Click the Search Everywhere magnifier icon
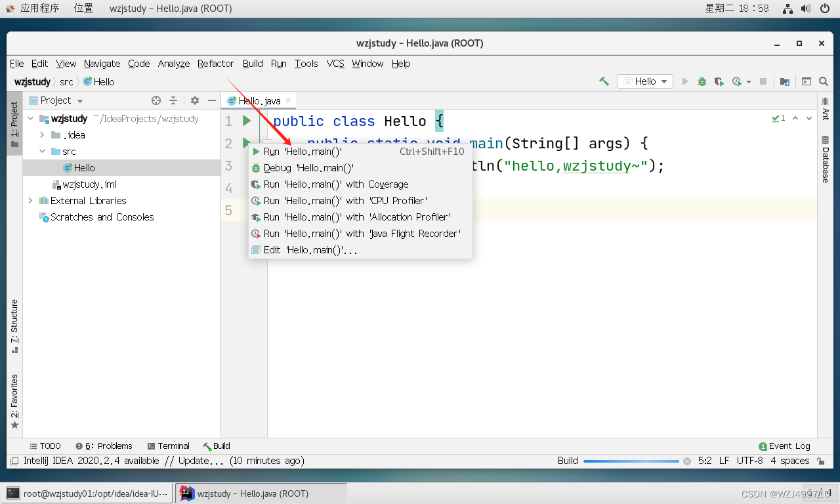 click(824, 81)
